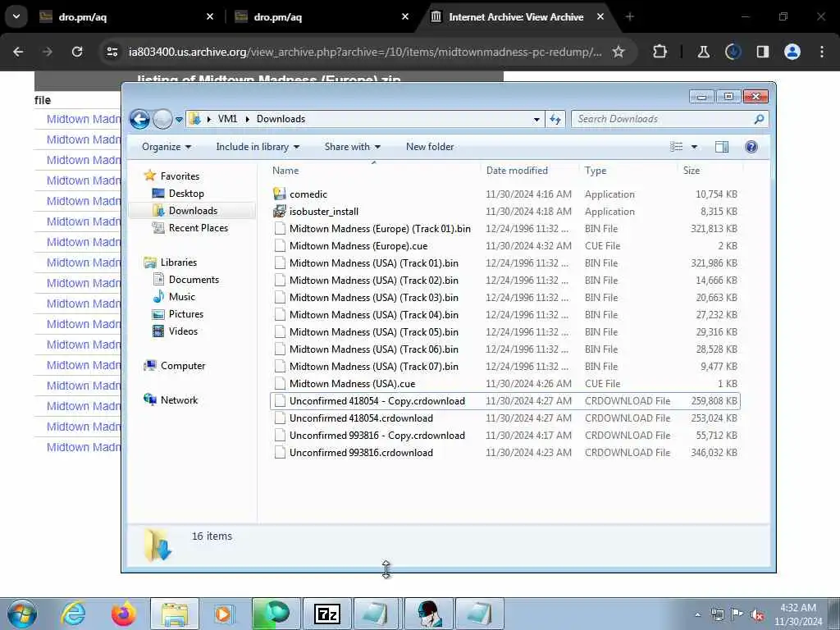Open Chrome side panel icon
The width and height of the screenshot is (840, 630).
coord(762,52)
